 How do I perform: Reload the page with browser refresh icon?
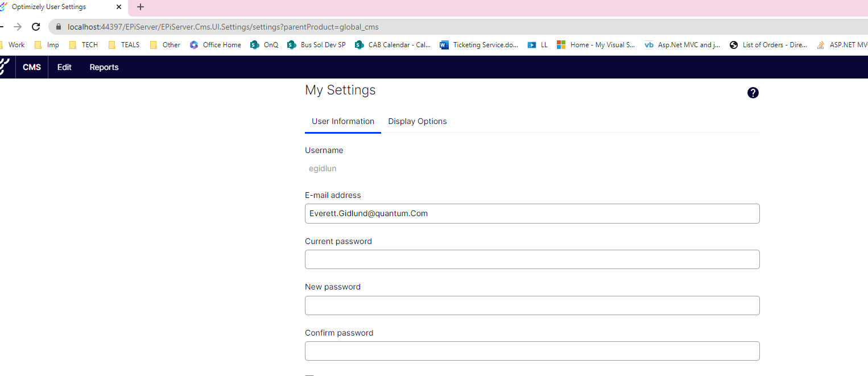pos(36,27)
